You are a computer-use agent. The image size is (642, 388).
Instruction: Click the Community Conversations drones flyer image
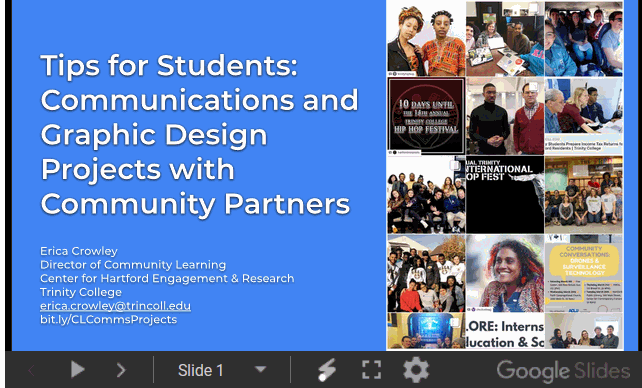(x=584, y=273)
